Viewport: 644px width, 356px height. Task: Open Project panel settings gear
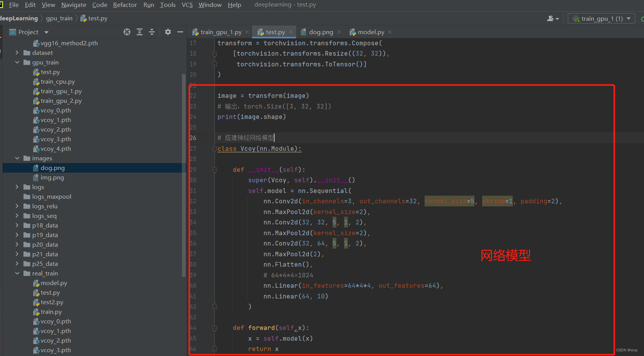[x=168, y=32]
